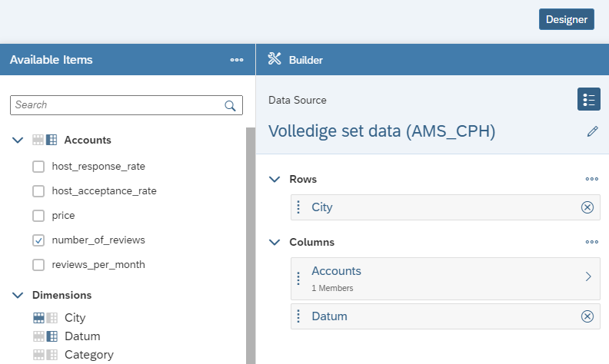Open Columns more options ellipsis

click(x=591, y=242)
